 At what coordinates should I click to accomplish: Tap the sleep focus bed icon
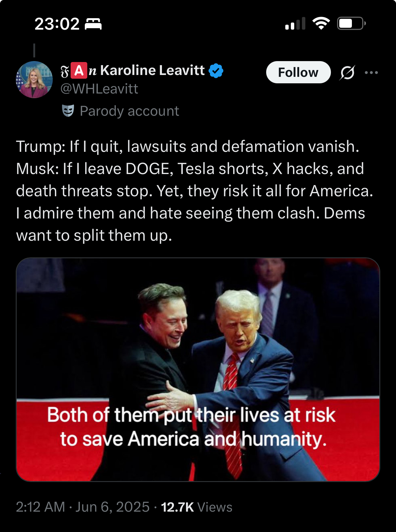(x=93, y=24)
